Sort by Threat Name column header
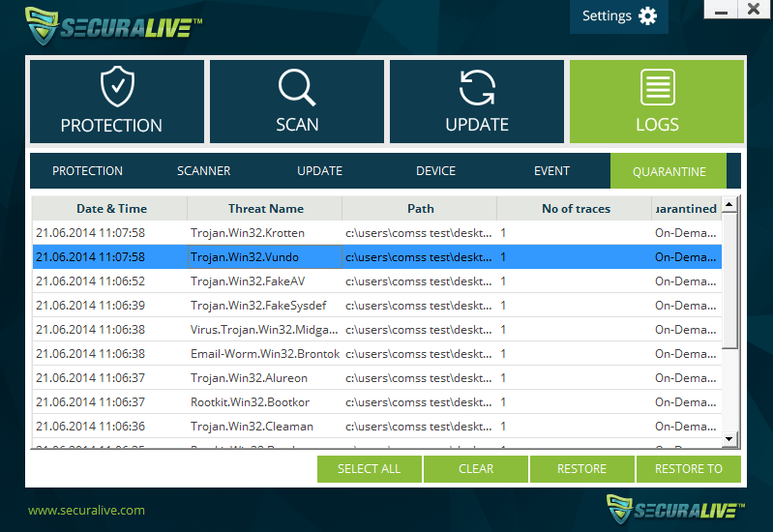773x532 pixels. (265, 209)
